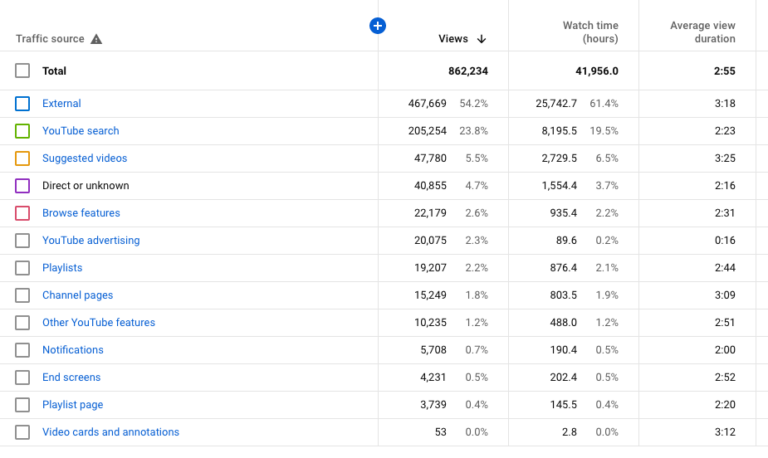Toggle the blue External checkbox
This screenshot has width=768, height=458.
point(22,103)
